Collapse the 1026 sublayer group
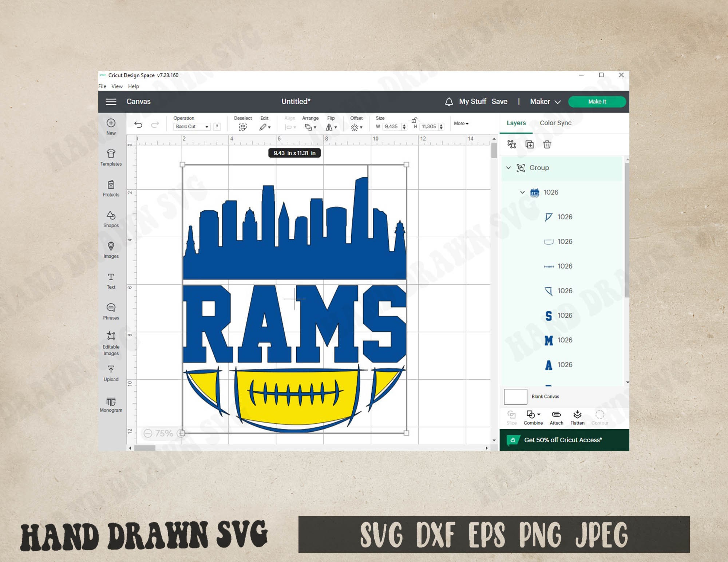Image resolution: width=728 pixels, height=562 pixels. pos(522,192)
